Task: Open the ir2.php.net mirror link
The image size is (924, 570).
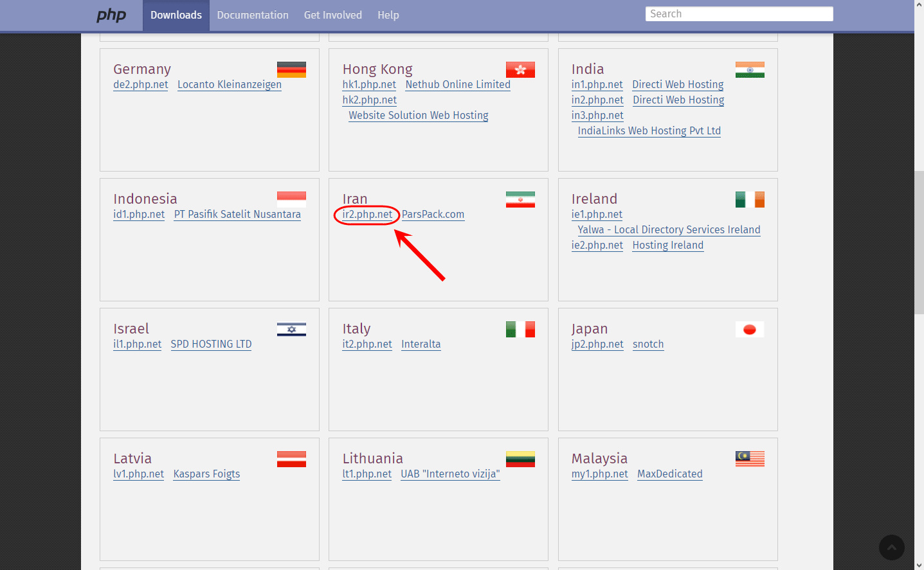Action: coord(367,215)
